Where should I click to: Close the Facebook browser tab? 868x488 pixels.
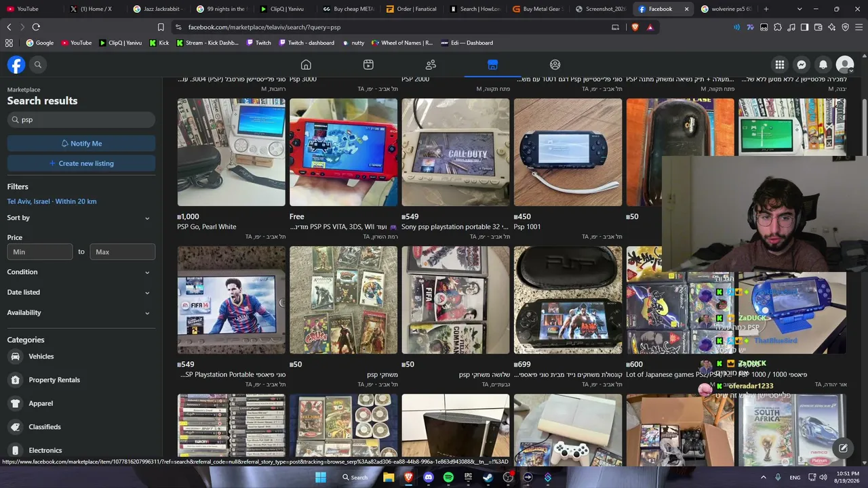686,9
